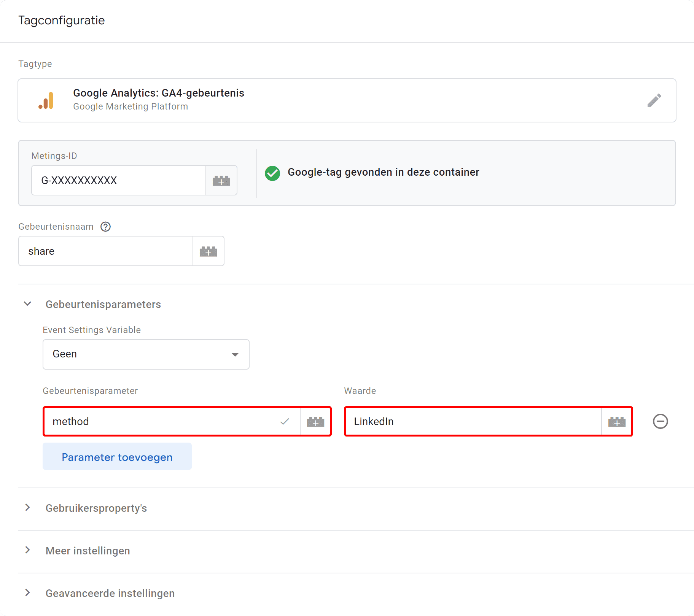694x616 pixels.
Task: Click the method parameter text field
Action: [x=160, y=421]
